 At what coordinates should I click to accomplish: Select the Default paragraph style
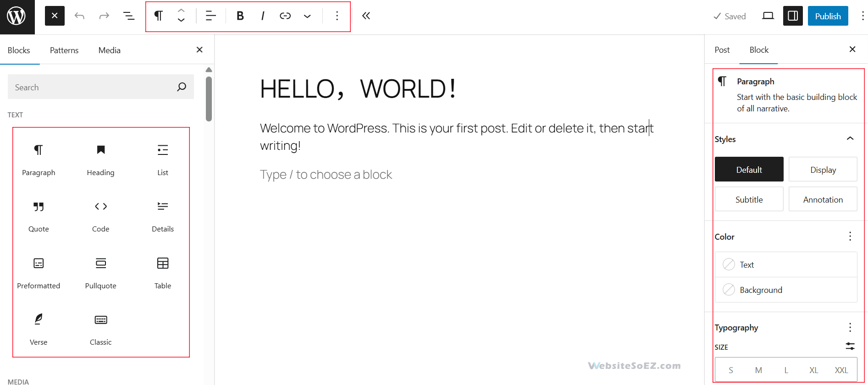coord(749,170)
